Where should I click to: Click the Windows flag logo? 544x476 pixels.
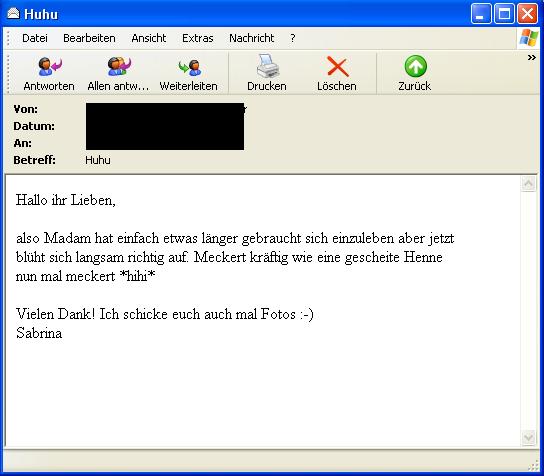528,37
